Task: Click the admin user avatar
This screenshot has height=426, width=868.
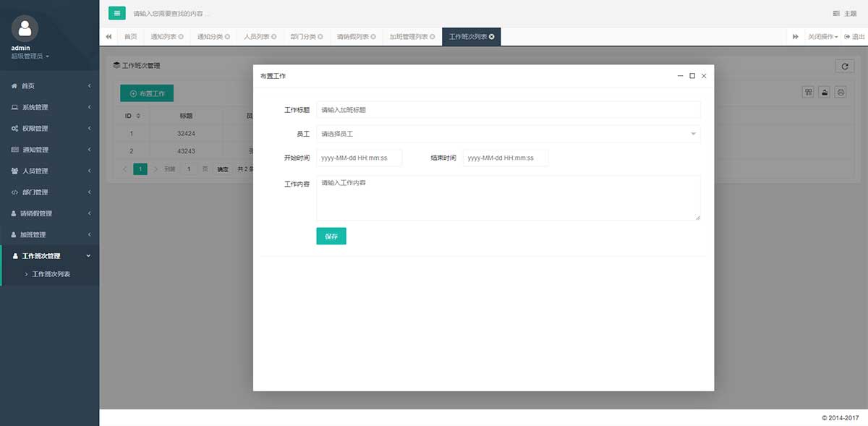Action: click(x=25, y=28)
